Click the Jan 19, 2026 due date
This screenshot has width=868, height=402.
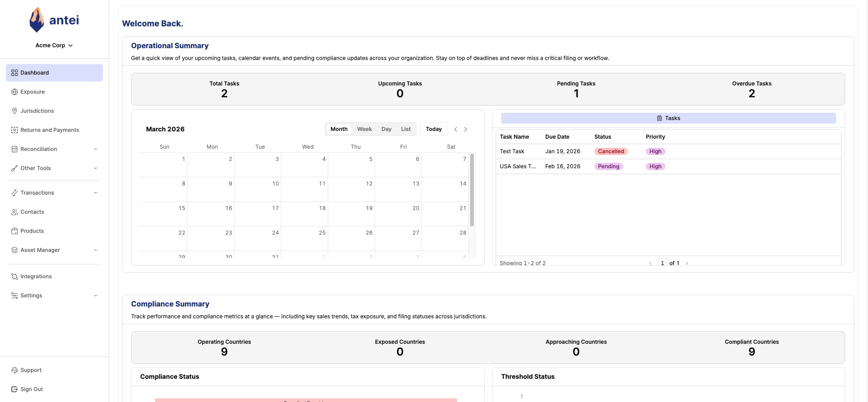tap(563, 151)
